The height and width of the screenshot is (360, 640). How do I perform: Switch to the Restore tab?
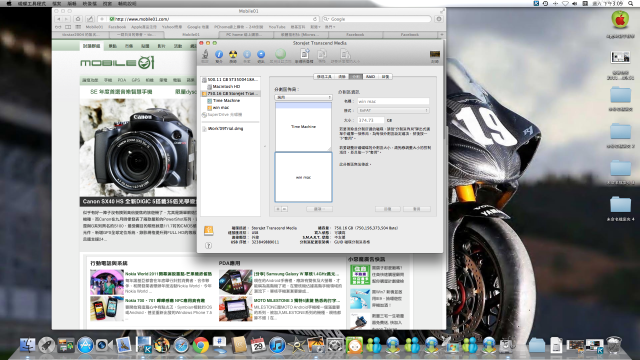click(x=385, y=76)
